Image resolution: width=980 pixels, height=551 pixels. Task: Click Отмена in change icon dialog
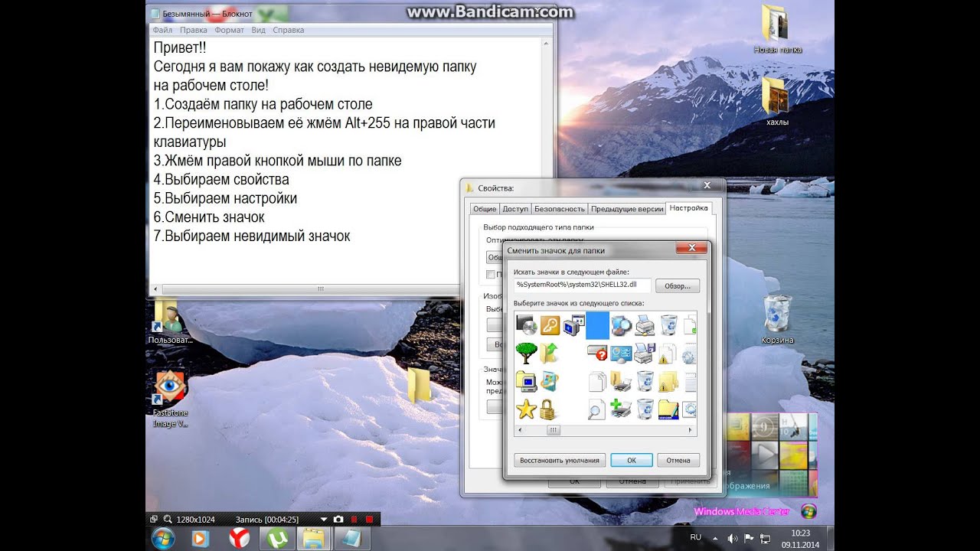point(678,460)
